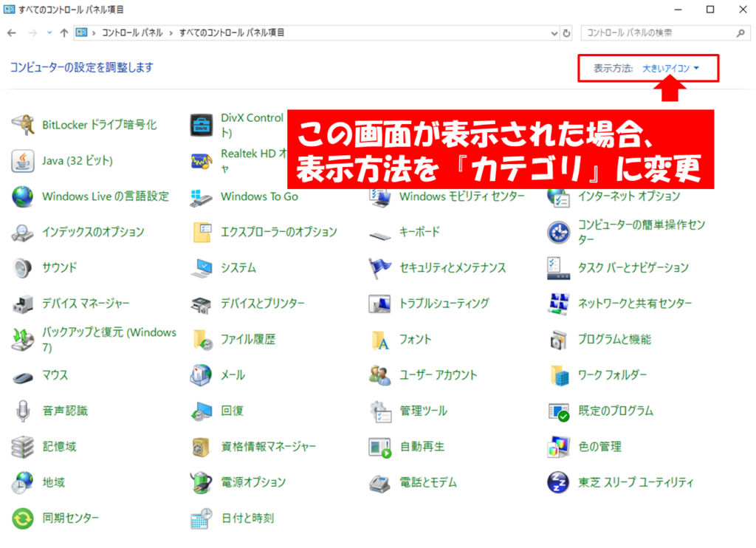
Task: Open the 同期センター green icon
Action: [x=23, y=518]
